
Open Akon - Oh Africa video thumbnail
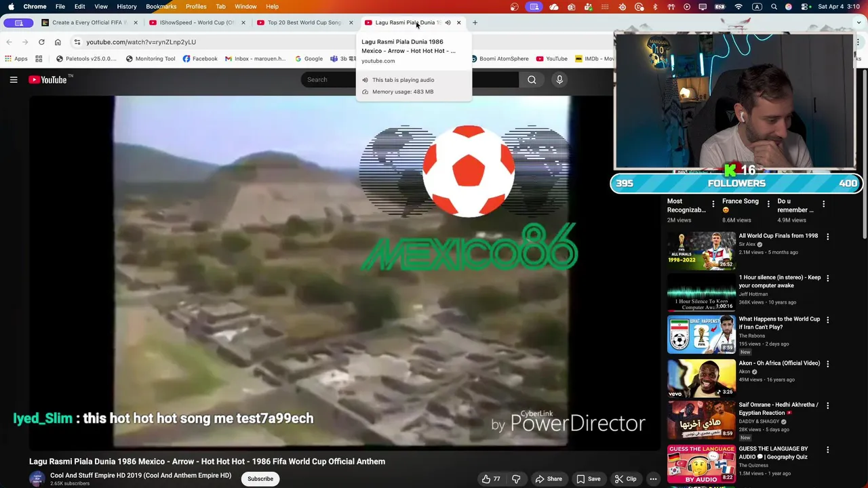point(701,378)
